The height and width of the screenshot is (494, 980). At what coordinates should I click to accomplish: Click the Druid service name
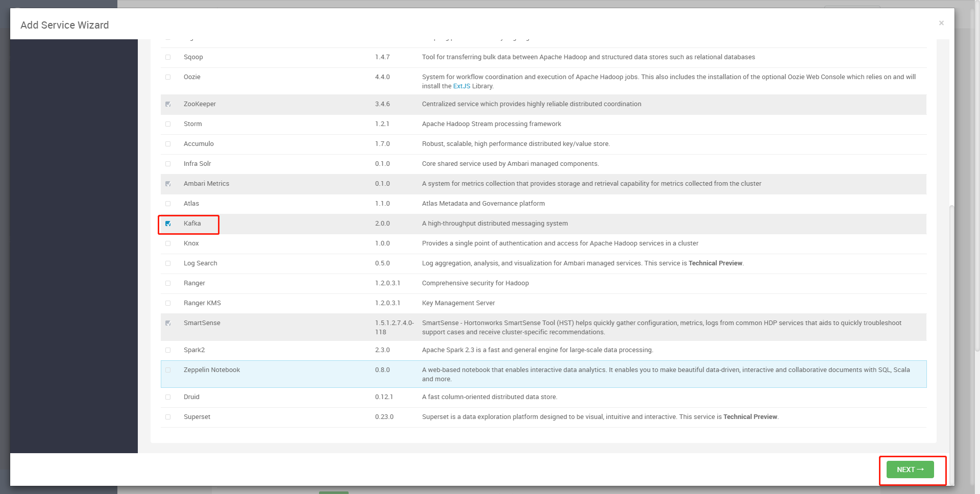191,397
